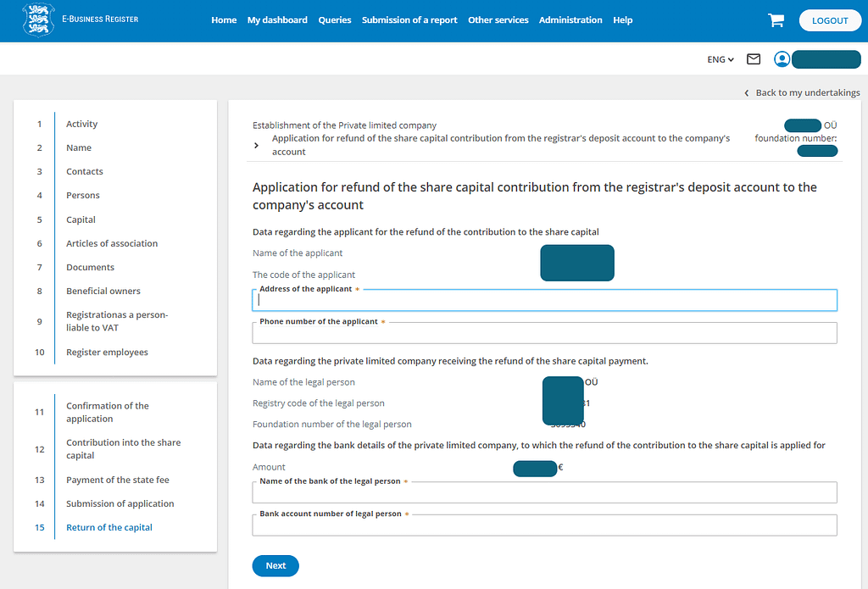Select Submission of a report menu
Screen dimensions: 868x589
(x=409, y=20)
